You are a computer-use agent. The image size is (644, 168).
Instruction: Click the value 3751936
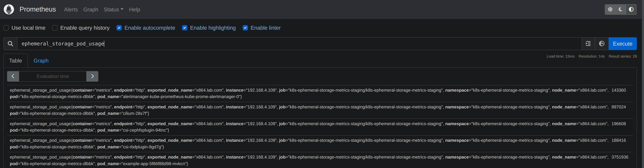[x=620, y=157]
